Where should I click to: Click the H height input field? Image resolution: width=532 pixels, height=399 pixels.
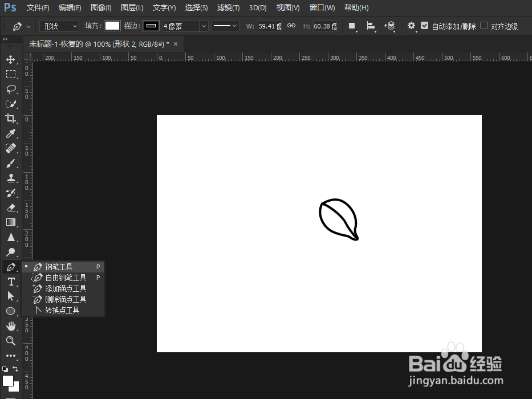(x=325, y=26)
